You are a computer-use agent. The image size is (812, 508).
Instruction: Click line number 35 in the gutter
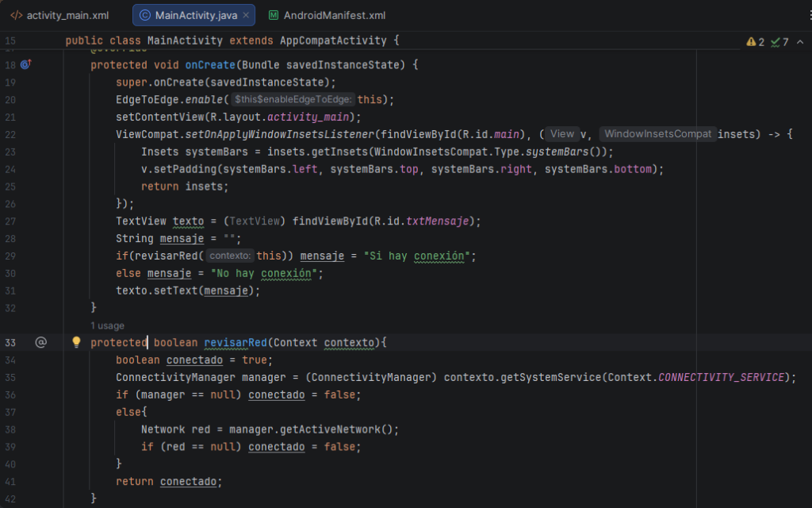click(x=10, y=377)
